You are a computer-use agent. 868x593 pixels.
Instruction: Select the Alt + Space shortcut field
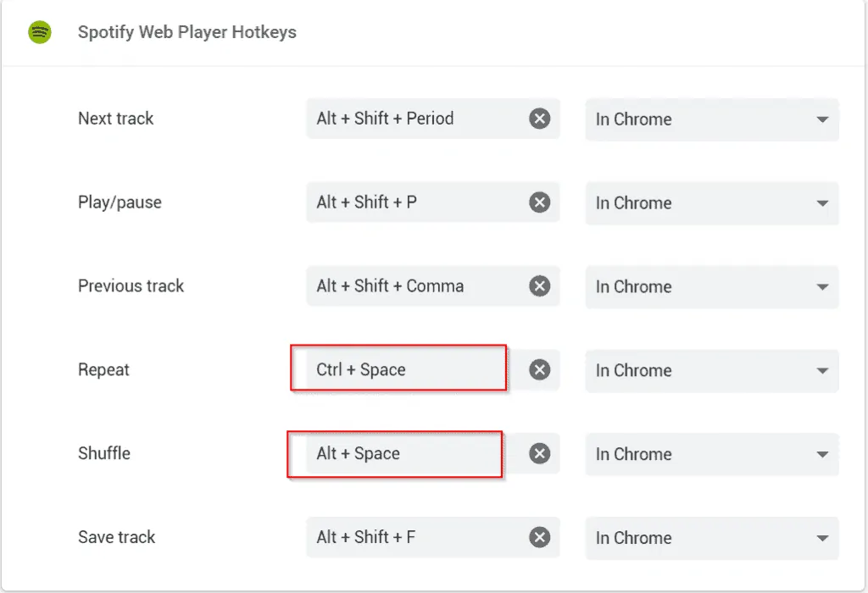pyautogui.click(x=394, y=454)
